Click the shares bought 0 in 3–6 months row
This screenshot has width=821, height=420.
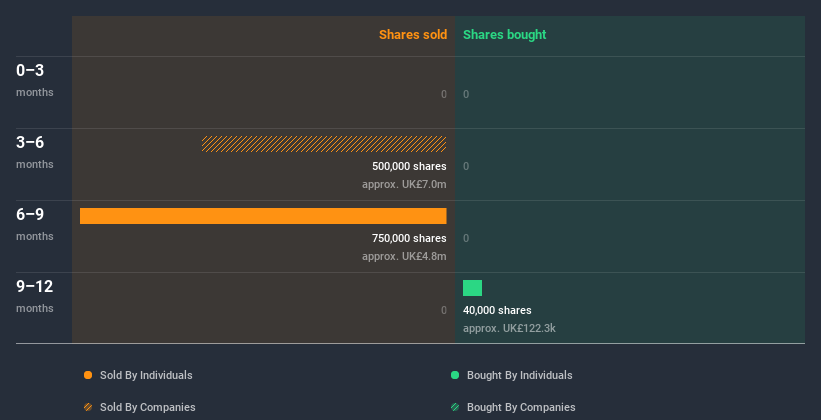(466, 166)
